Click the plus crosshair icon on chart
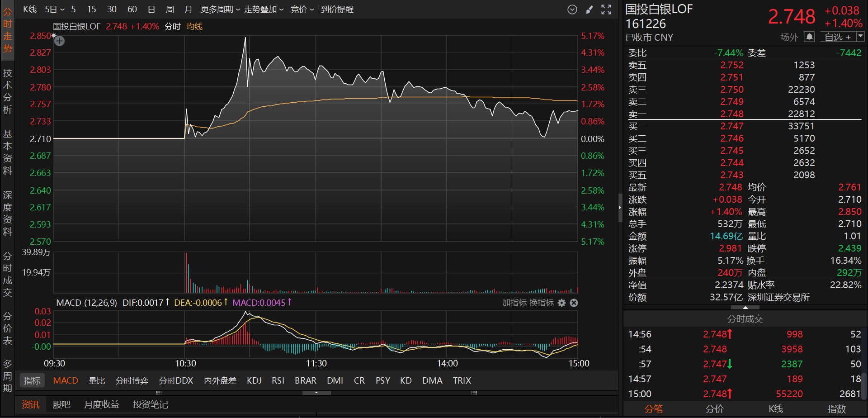The image size is (868, 418). 59,41
